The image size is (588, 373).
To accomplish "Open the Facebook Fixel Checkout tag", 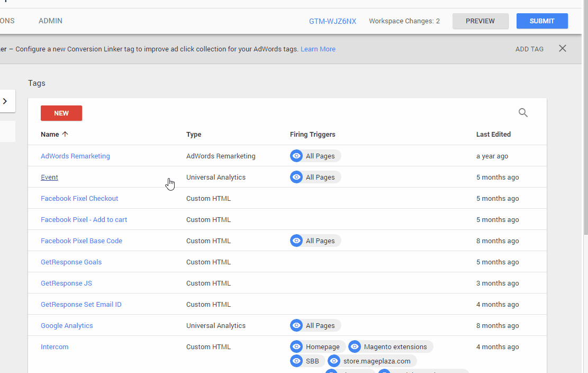I will click(79, 199).
